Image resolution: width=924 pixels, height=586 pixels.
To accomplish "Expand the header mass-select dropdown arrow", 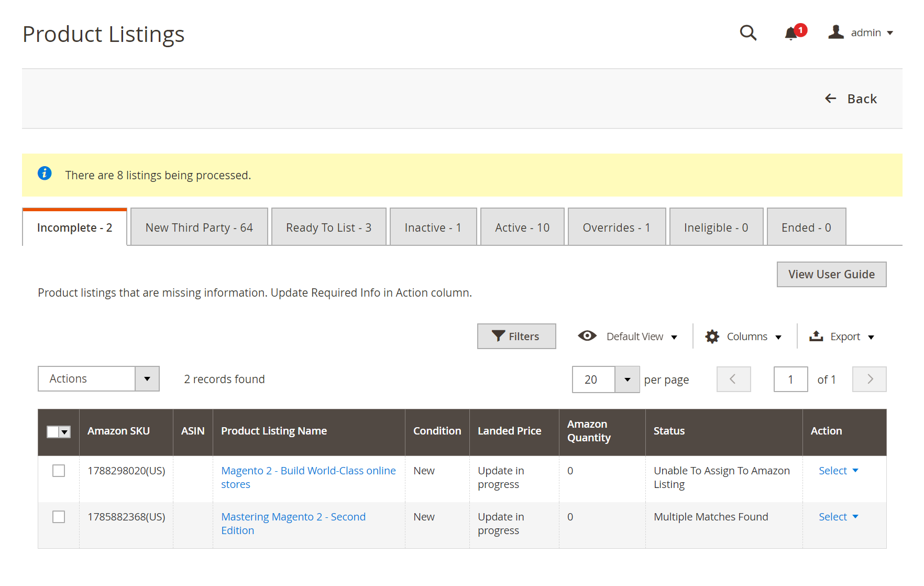I will [x=65, y=432].
